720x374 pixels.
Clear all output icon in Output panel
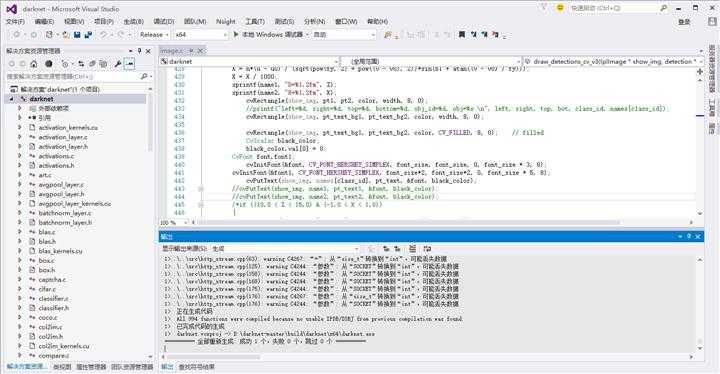[x=412, y=249]
